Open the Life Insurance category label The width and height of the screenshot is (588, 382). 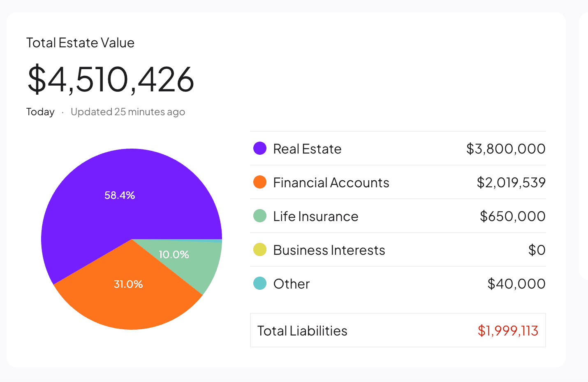[x=315, y=216]
